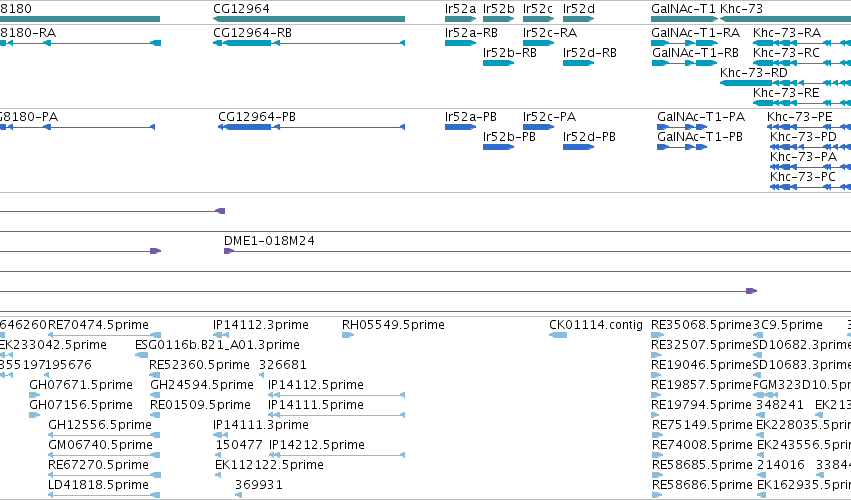Image resolution: width=851 pixels, height=500 pixels.
Task: Select the DME1-018M24 BAC label
Action: pyautogui.click(x=269, y=240)
